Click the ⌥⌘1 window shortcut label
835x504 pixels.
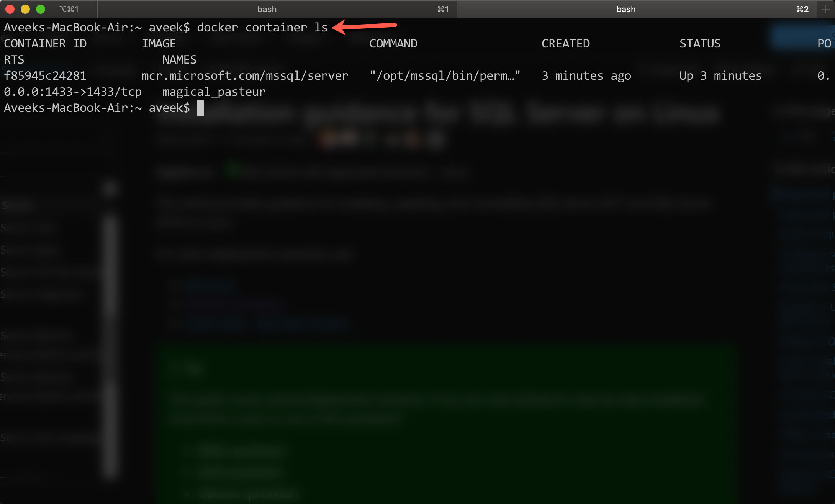(69, 9)
